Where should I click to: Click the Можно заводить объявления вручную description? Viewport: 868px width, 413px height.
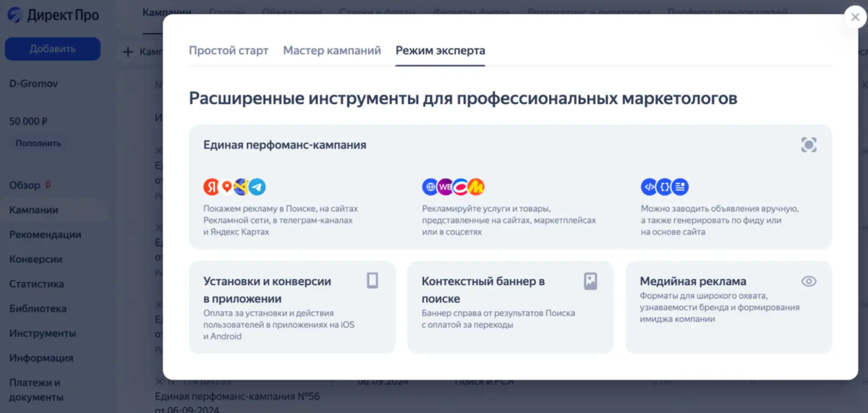[x=720, y=220]
